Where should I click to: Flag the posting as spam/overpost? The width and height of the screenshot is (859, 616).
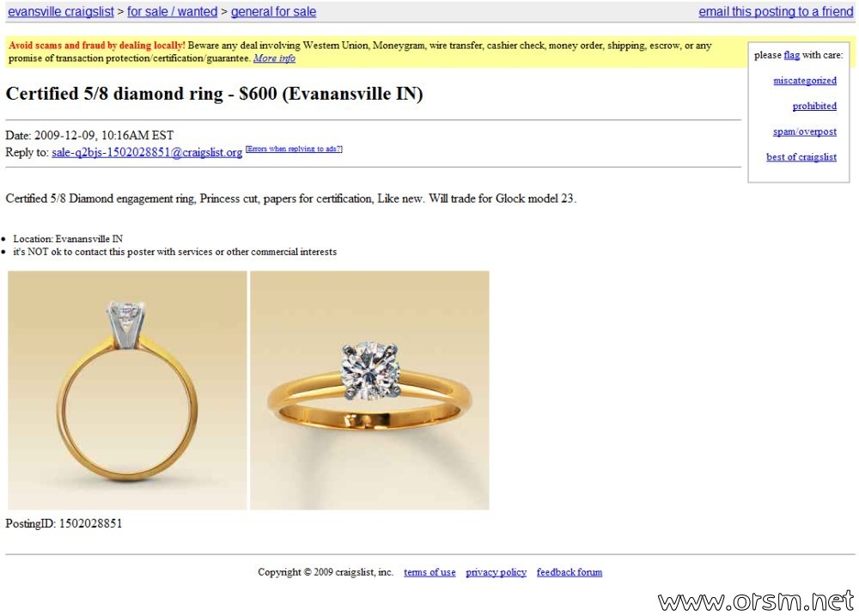point(805,131)
